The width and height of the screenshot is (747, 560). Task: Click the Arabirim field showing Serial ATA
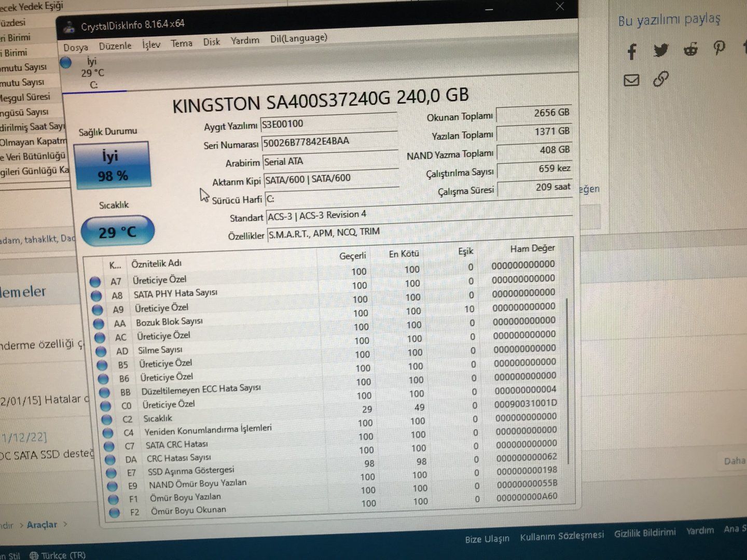tap(330, 160)
